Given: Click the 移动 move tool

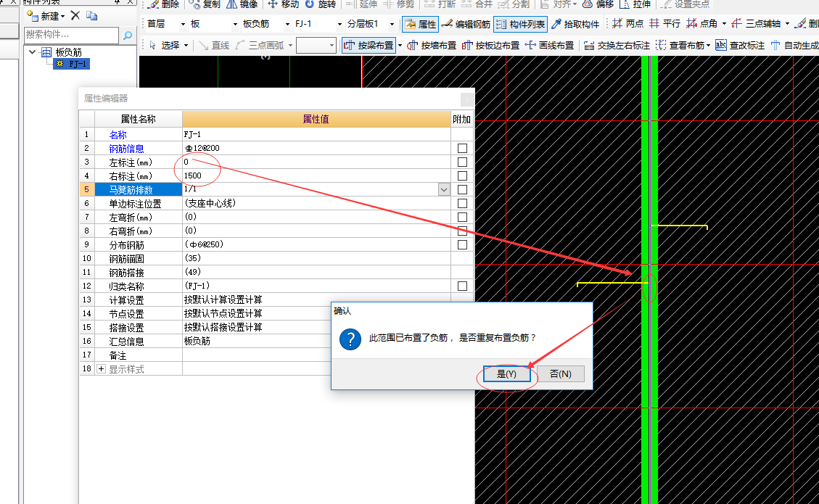Looking at the screenshot, I should pyautogui.click(x=283, y=4).
